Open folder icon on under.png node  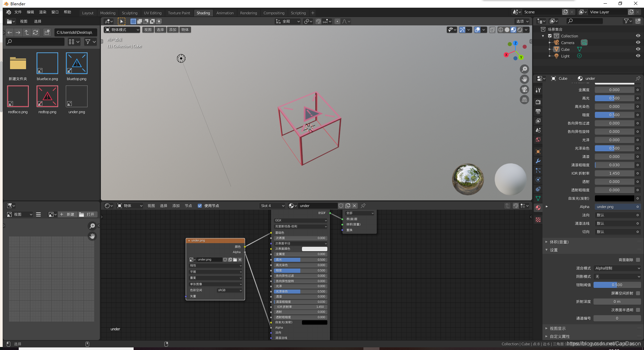coord(235,259)
